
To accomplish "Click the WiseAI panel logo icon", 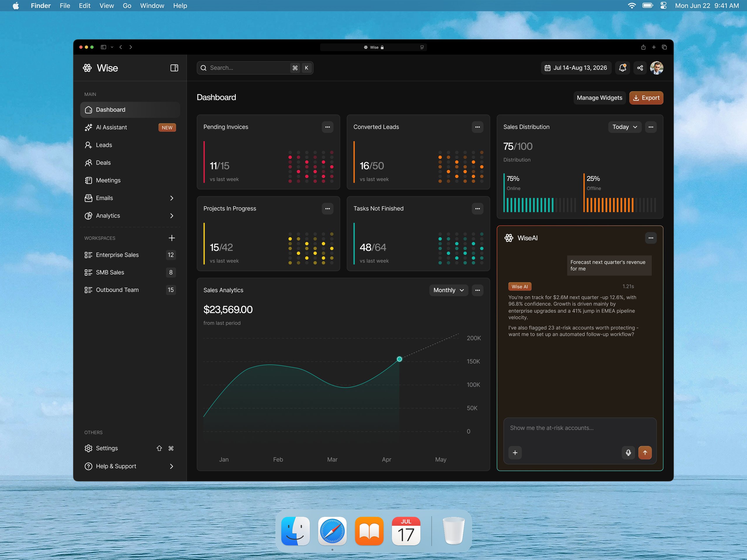I will coord(509,238).
